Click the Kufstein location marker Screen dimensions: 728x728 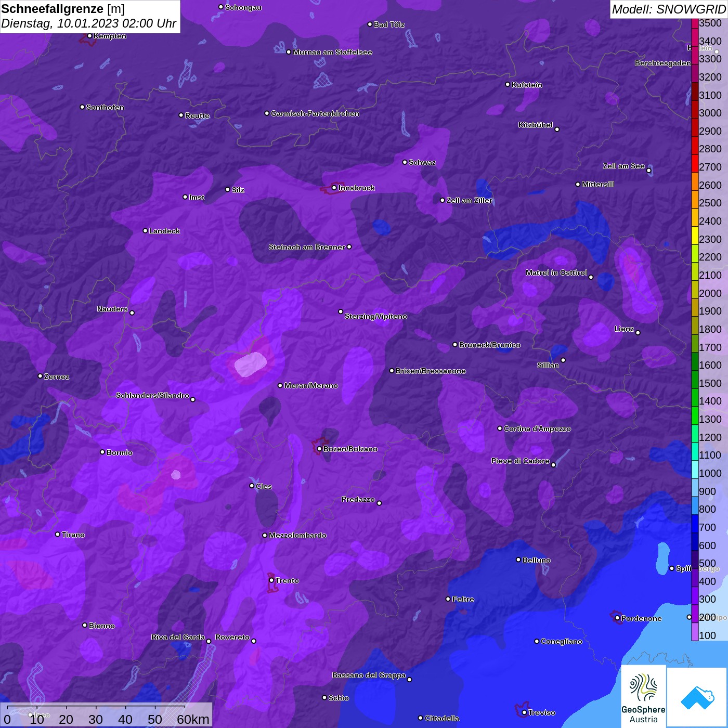coord(508,84)
